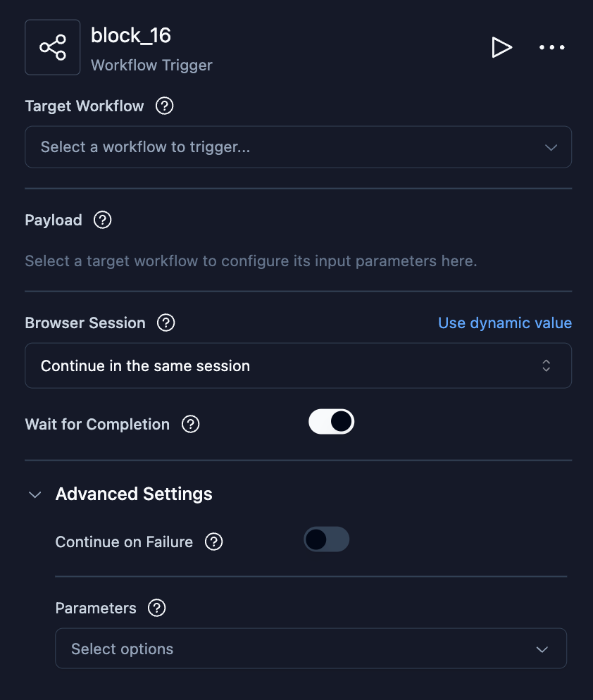This screenshot has height=700, width=593.
Task: Click the Use dynamic value link
Action: point(504,323)
